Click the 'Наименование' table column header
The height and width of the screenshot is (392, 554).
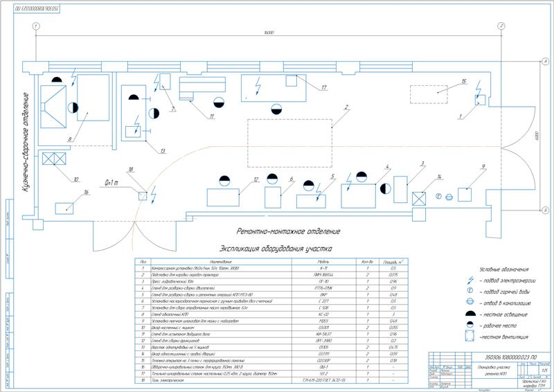(x=221, y=262)
